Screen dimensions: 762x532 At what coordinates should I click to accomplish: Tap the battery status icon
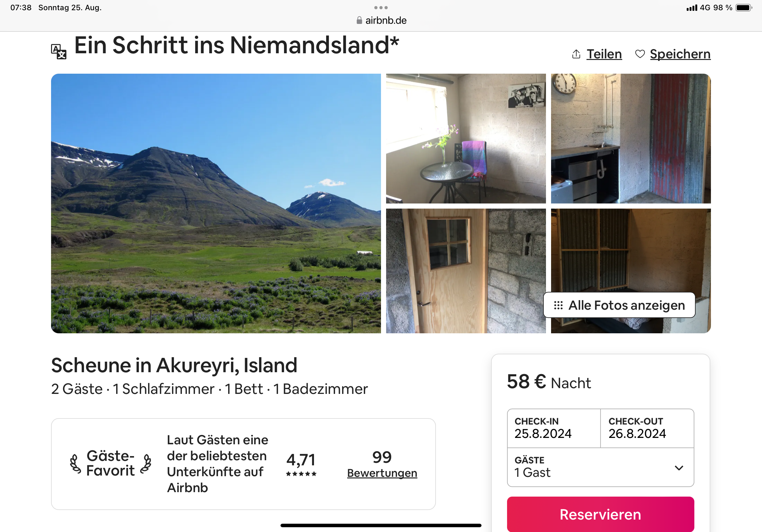click(743, 8)
